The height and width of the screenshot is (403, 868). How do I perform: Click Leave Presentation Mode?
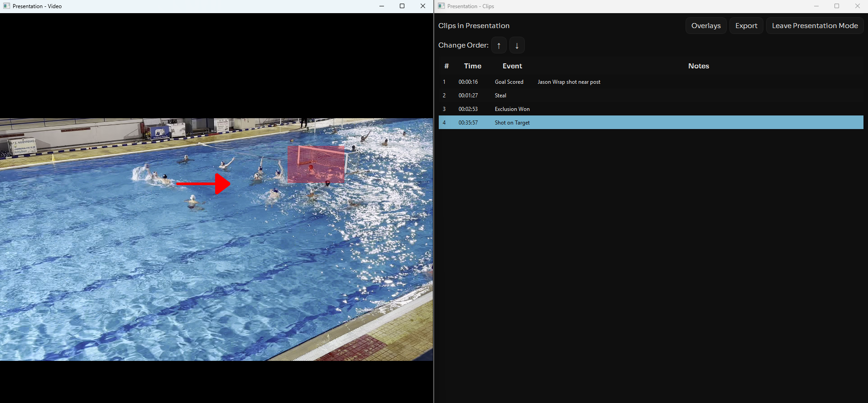815,26
